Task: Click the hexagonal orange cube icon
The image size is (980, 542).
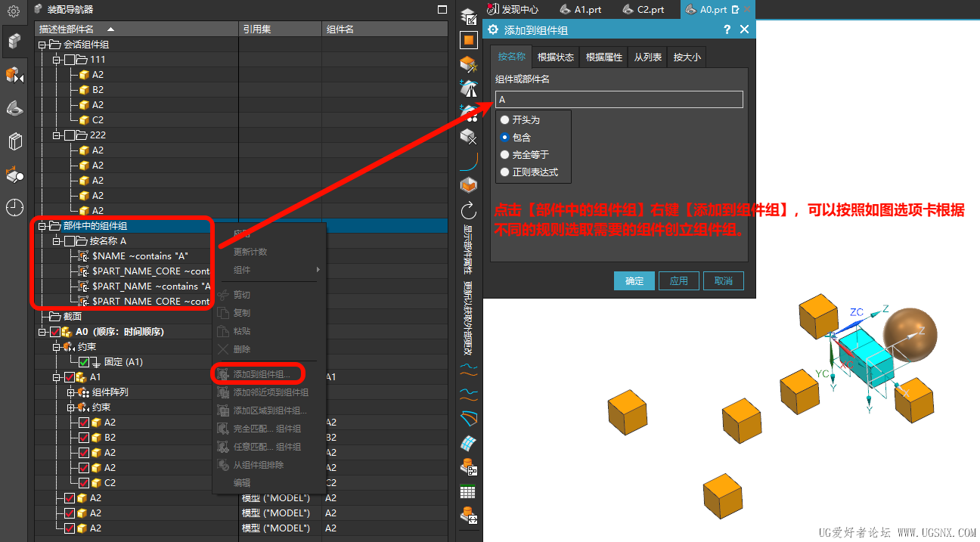Action: [x=469, y=184]
